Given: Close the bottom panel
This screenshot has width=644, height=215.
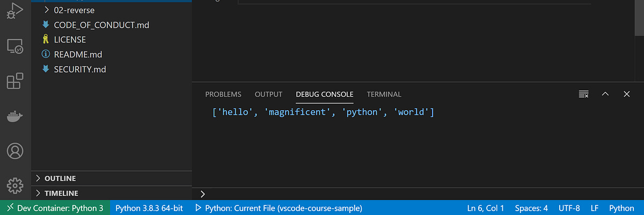Looking at the screenshot, I should [626, 94].
